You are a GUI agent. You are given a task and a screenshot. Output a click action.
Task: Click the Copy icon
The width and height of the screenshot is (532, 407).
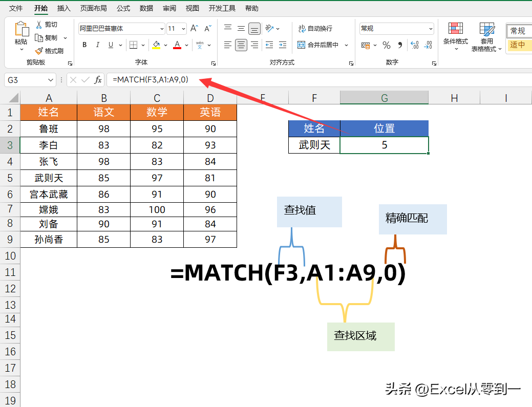tap(39, 38)
